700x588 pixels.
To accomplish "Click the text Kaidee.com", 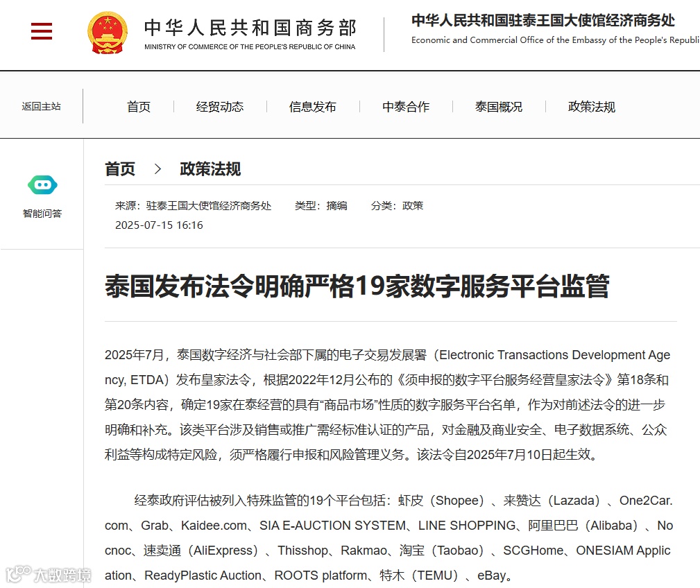I will click(x=214, y=526).
